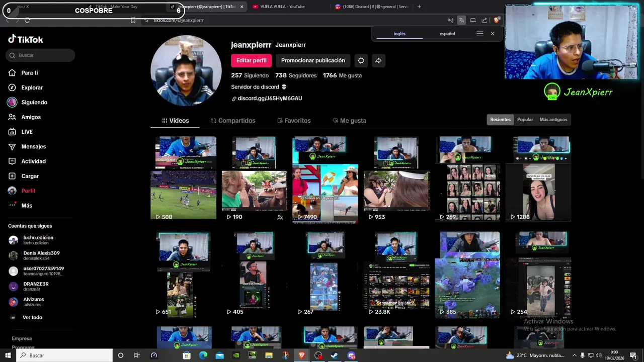Switch to the Me gusta tab
The width and height of the screenshot is (644, 362).
pos(349,121)
